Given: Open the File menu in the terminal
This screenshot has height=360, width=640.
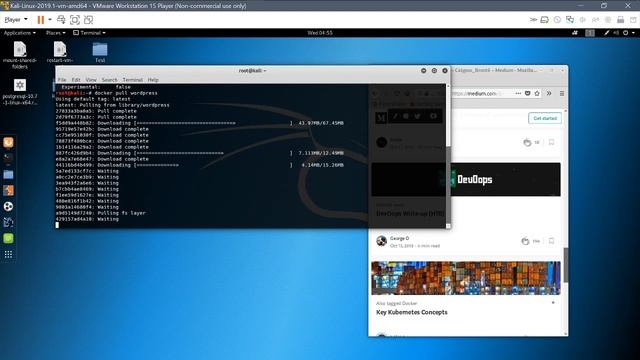Looking at the screenshot, I should (x=62, y=80).
